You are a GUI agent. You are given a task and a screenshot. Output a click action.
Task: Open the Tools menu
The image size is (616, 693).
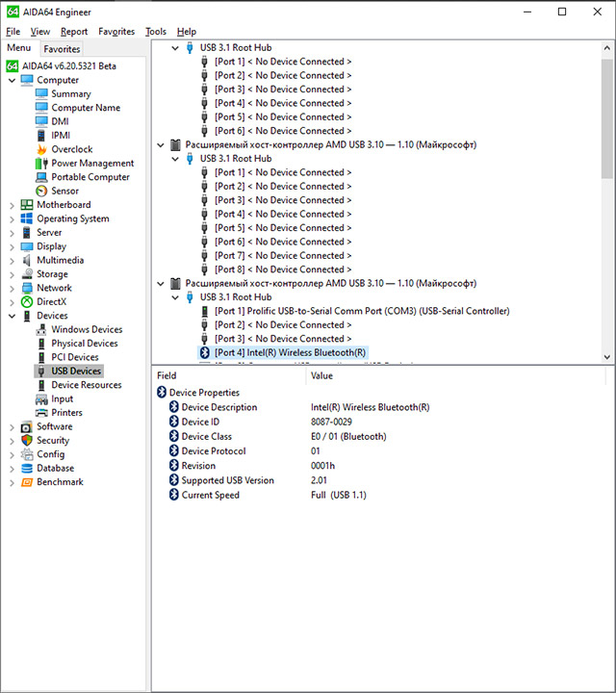pyautogui.click(x=156, y=32)
